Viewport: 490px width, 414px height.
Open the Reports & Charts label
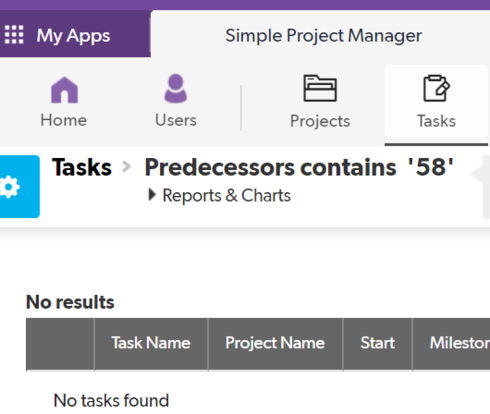227,195
